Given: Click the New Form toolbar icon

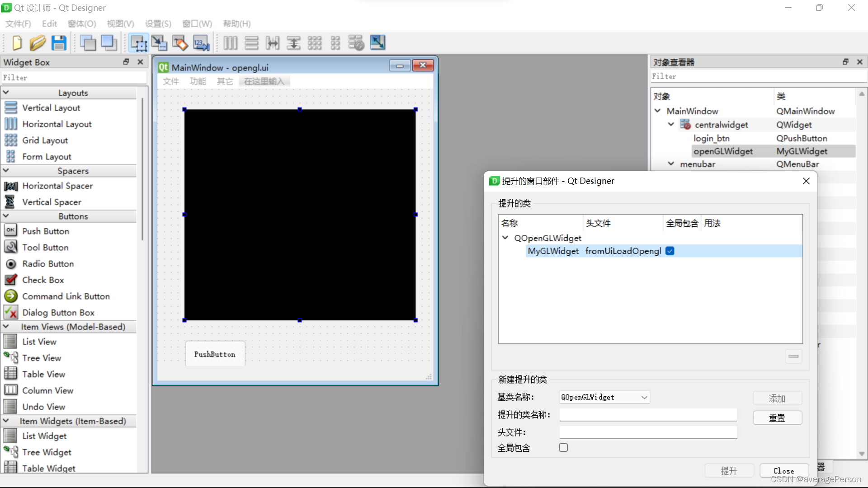Looking at the screenshot, I should [x=17, y=43].
